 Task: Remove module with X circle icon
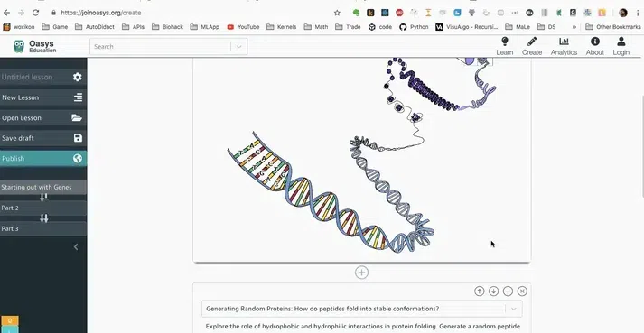(x=522, y=291)
